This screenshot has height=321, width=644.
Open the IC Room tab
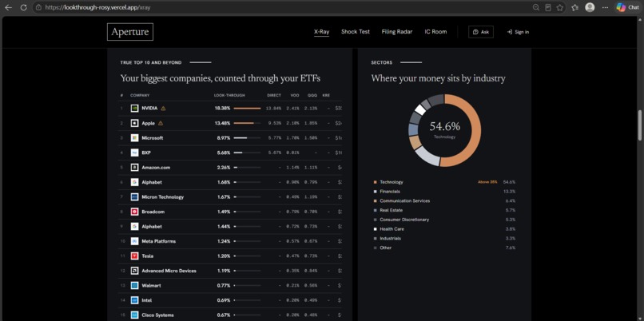(435, 32)
